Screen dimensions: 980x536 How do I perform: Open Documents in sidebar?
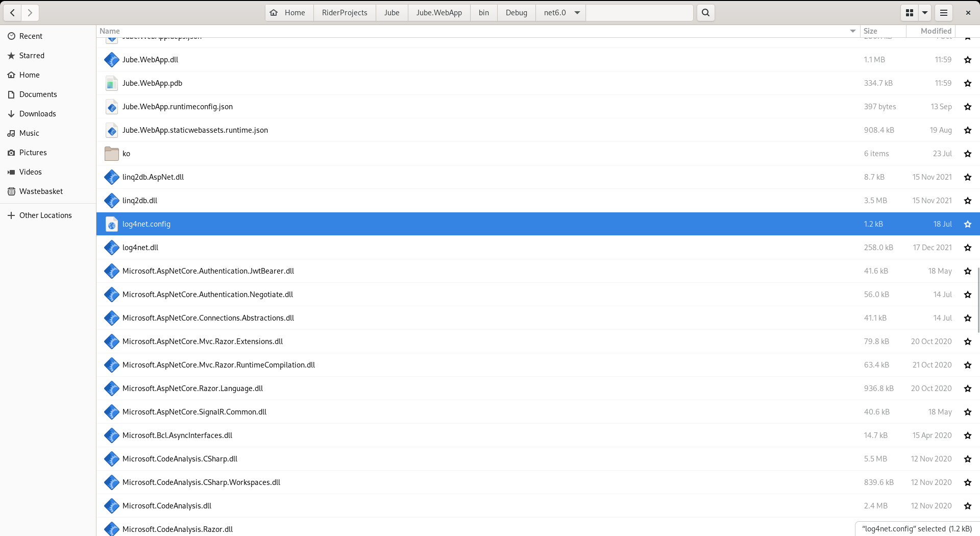pos(48,94)
